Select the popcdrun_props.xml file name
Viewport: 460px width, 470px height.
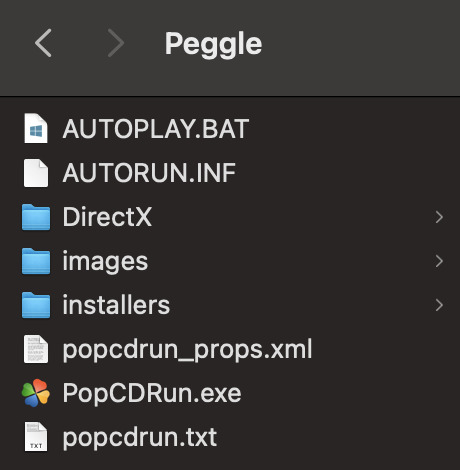tap(187, 350)
